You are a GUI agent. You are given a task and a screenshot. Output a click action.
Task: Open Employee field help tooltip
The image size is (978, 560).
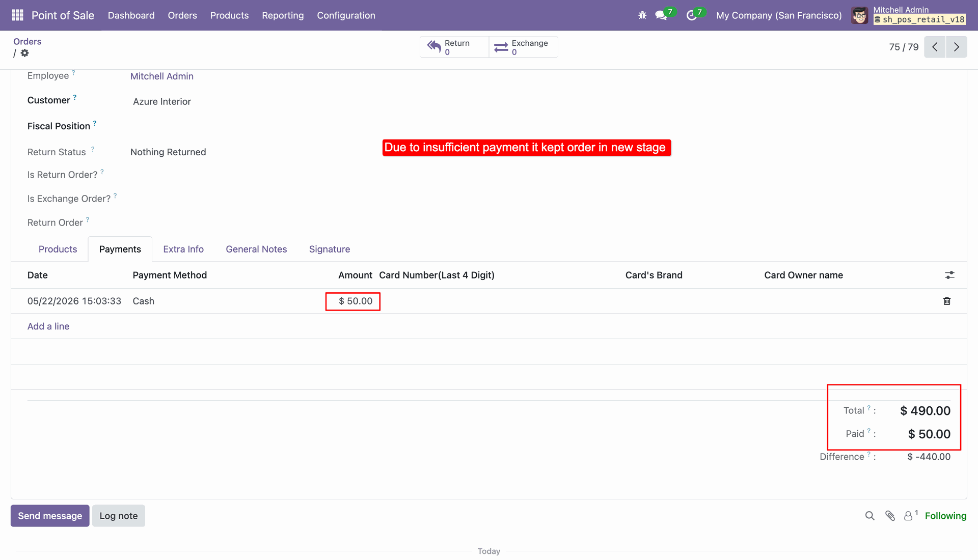pyautogui.click(x=73, y=73)
